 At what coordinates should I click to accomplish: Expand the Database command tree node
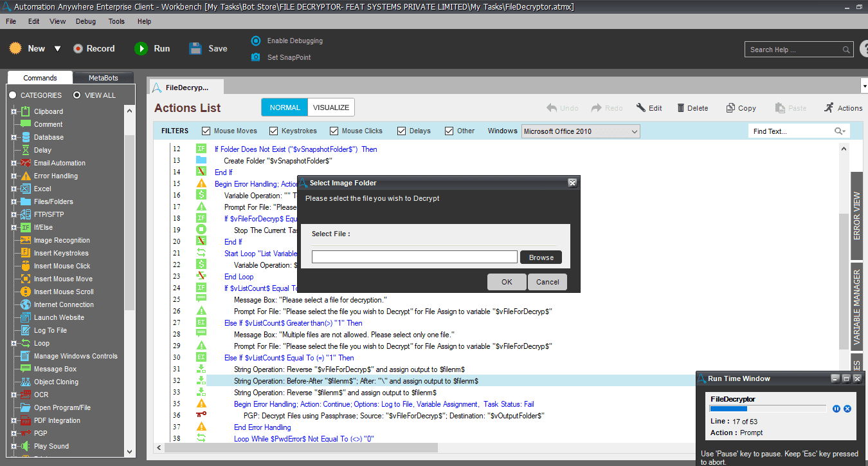tap(14, 137)
